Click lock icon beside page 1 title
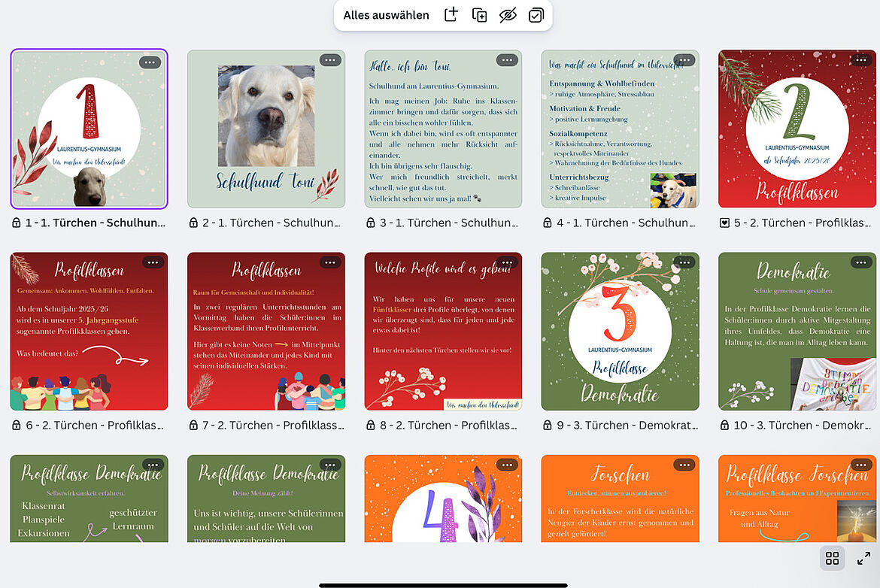 click(17, 223)
